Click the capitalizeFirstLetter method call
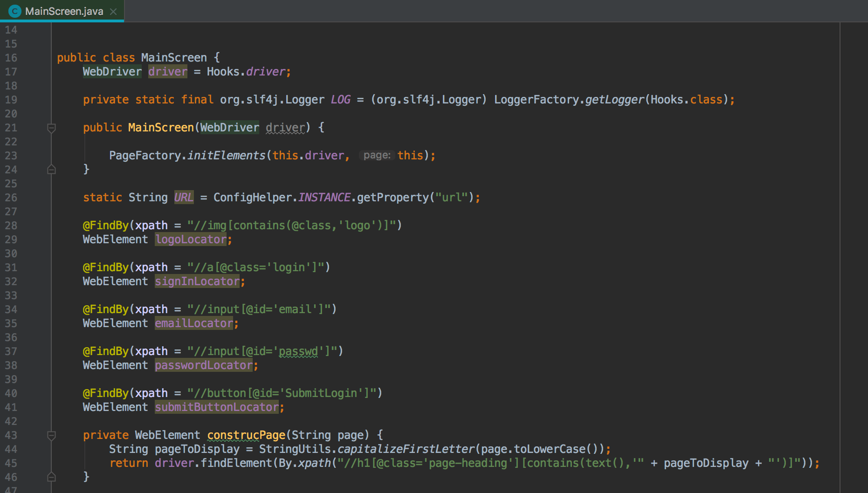 [406, 449]
